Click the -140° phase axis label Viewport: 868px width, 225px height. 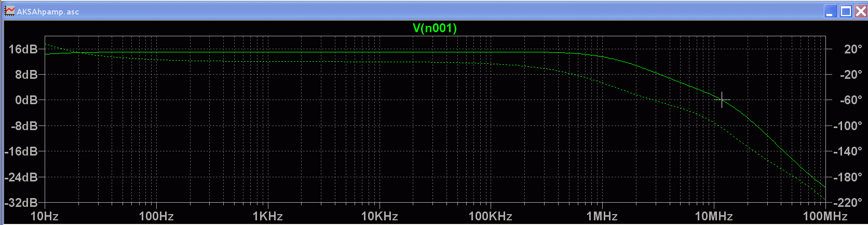(x=848, y=151)
